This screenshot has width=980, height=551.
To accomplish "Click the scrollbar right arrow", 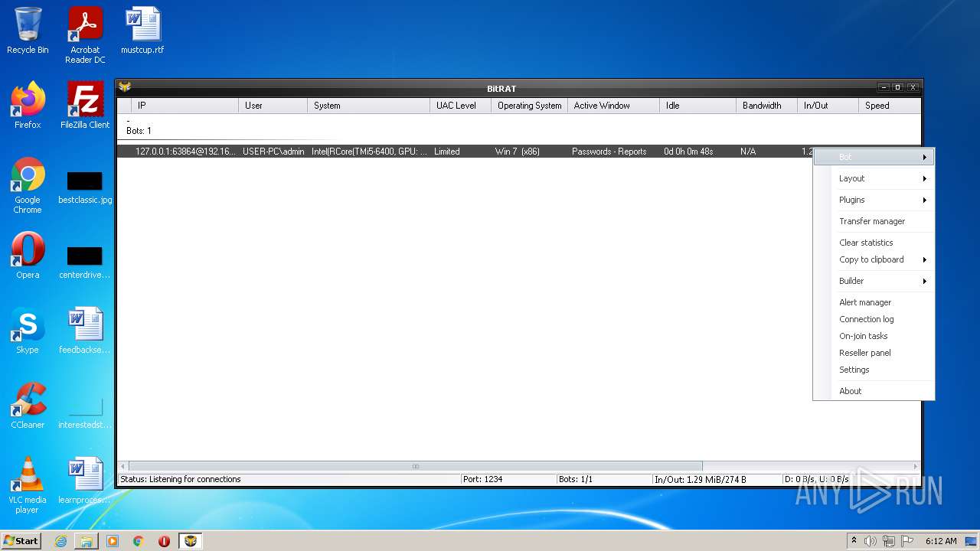I will point(915,466).
